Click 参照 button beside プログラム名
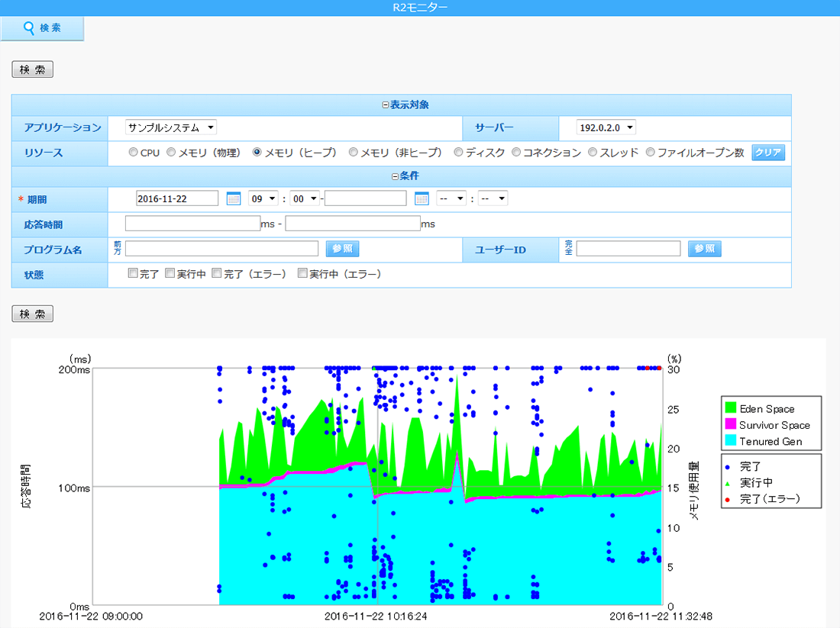Image resolution: width=840 pixels, height=628 pixels. [342, 249]
